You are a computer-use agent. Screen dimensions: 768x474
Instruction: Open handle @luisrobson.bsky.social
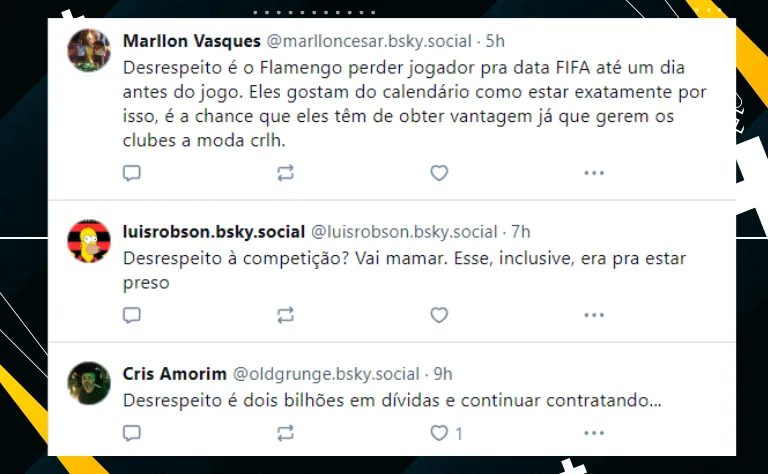pos(404,232)
